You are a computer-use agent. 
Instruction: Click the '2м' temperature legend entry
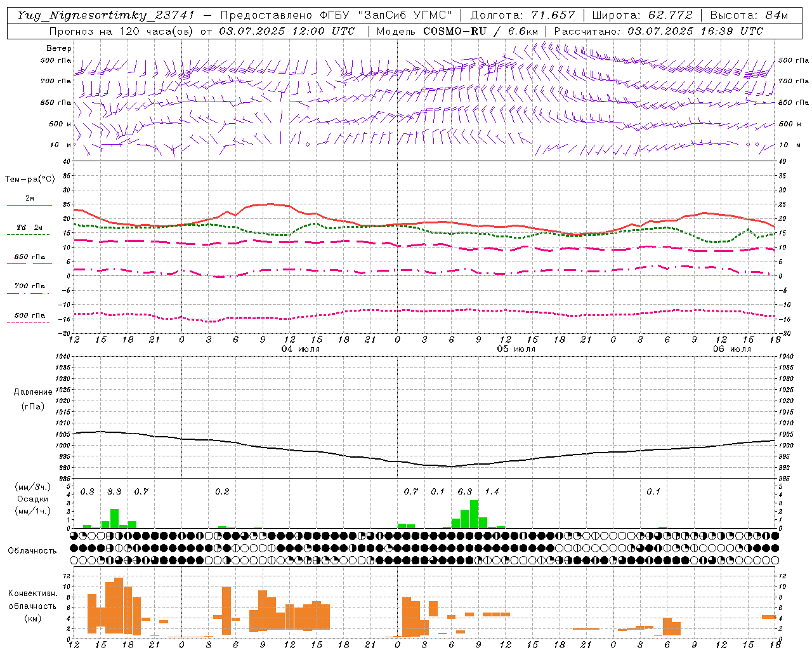pyautogui.click(x=30, y=198)
